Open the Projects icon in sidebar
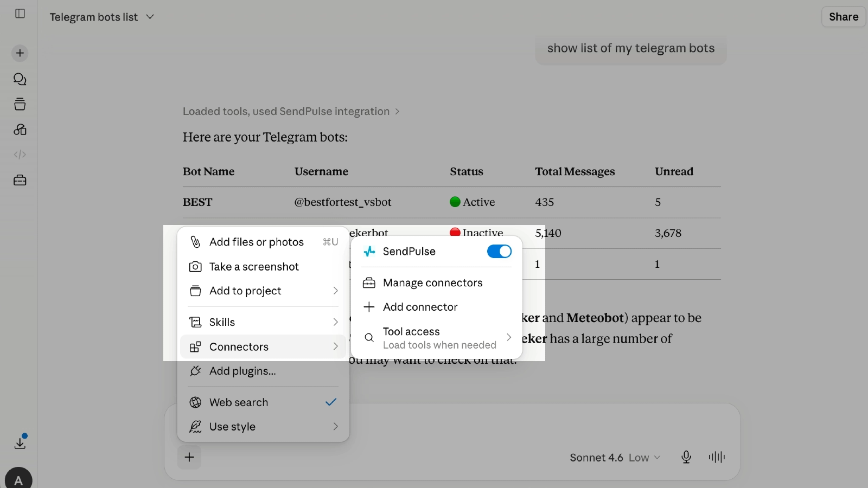Screen dimensions: 868x488 [x=20, y=104]
